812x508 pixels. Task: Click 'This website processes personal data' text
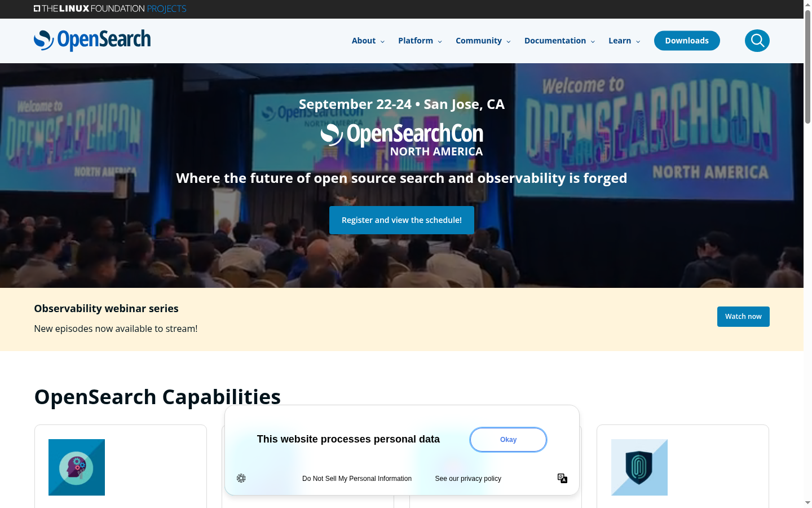[348, 439]
